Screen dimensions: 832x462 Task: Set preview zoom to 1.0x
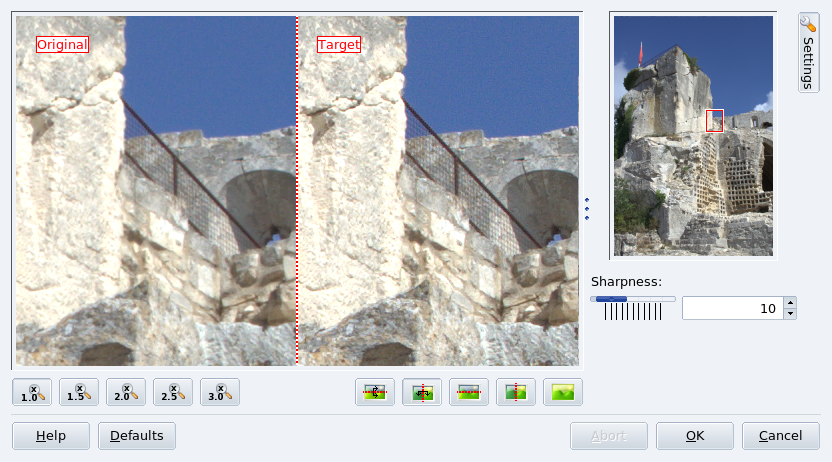(32, 392)
